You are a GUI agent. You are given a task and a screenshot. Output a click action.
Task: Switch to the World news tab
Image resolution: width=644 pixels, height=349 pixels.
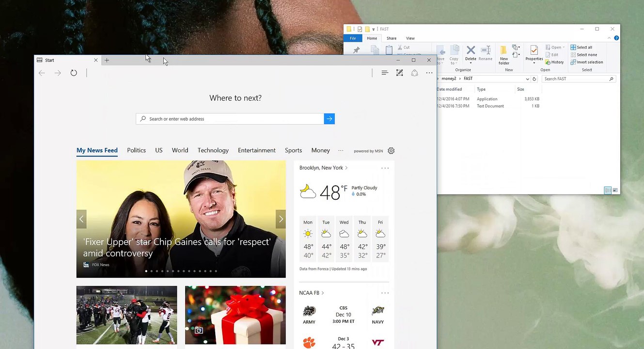pyautogui.click(x=180, y=150)
